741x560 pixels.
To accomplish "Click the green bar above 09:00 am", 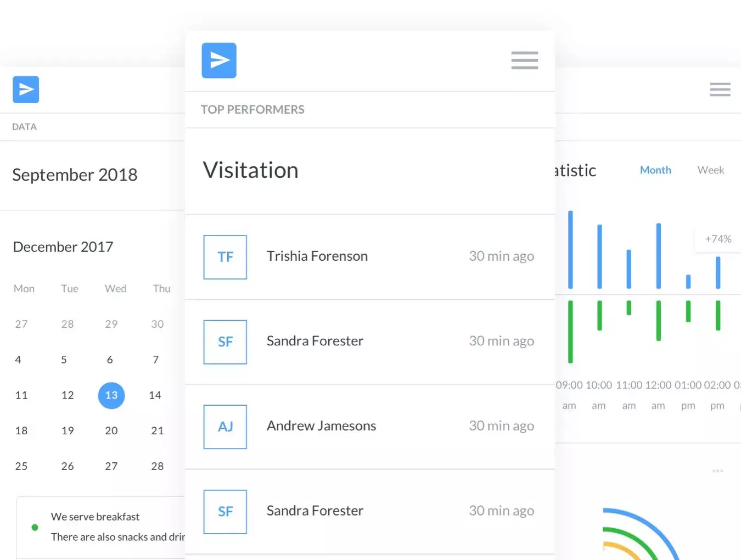I will 570,332.
